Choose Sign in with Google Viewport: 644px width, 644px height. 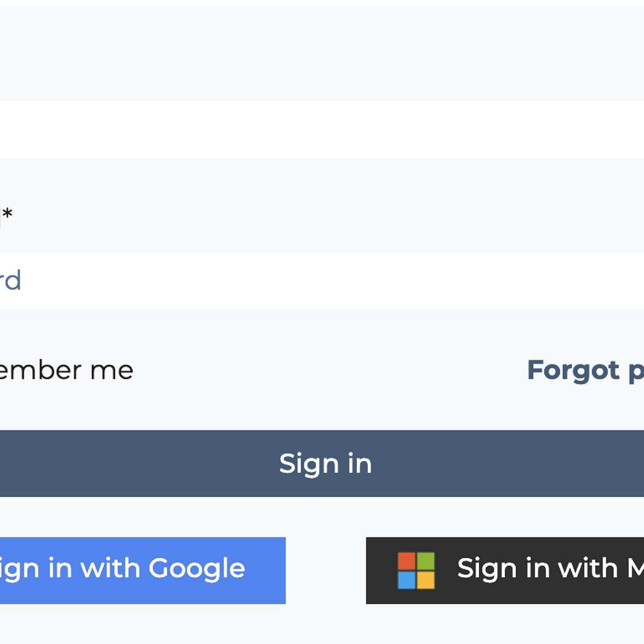(138, 570)
